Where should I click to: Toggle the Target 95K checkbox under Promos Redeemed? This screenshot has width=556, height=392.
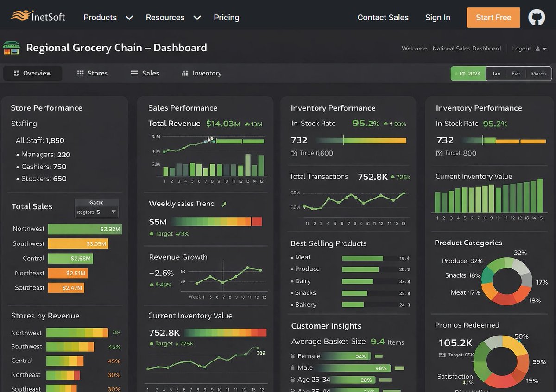(442, 355)
